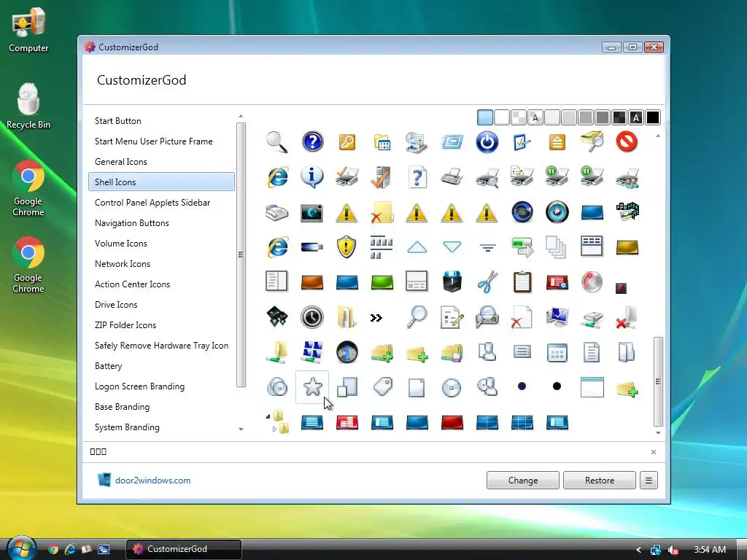The image size is (747, 560).
Task: Select the blue info speech bubble icon
Action: [312, 177]
